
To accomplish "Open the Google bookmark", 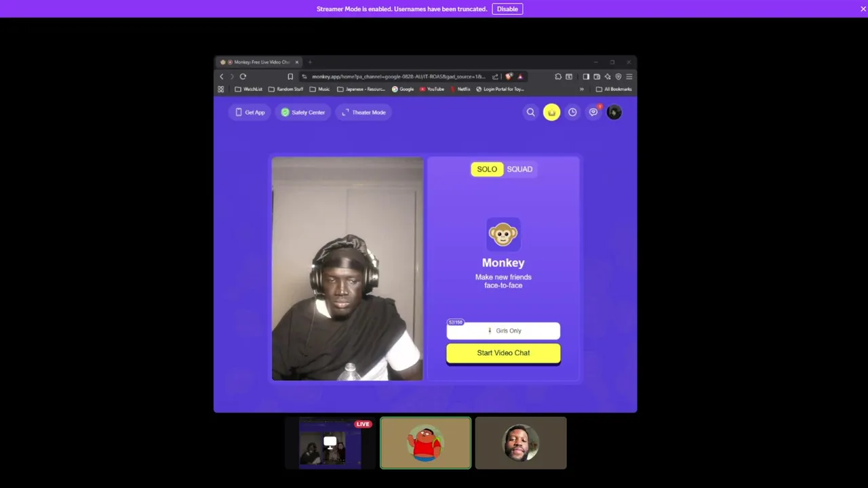I will (x=403, y=89).
